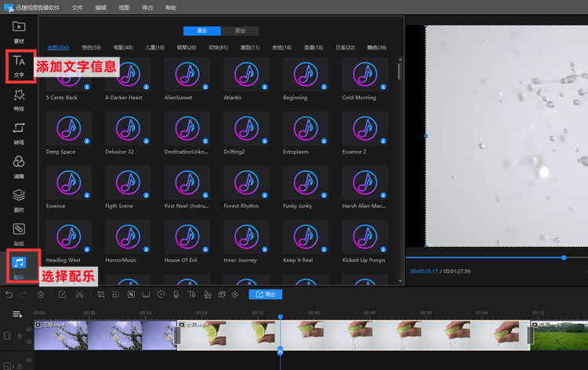Download the Cold Morning track
588x370 pixels.
[x=383, y=87]
